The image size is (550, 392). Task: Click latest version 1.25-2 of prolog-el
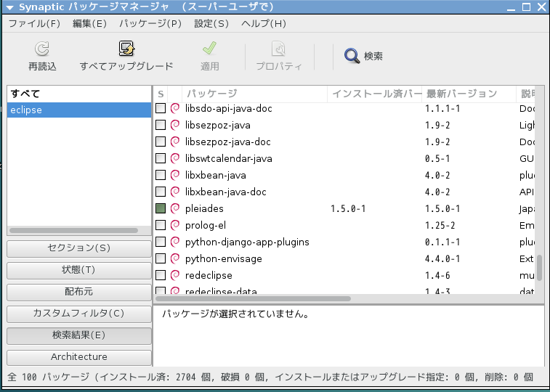(440, 225)
